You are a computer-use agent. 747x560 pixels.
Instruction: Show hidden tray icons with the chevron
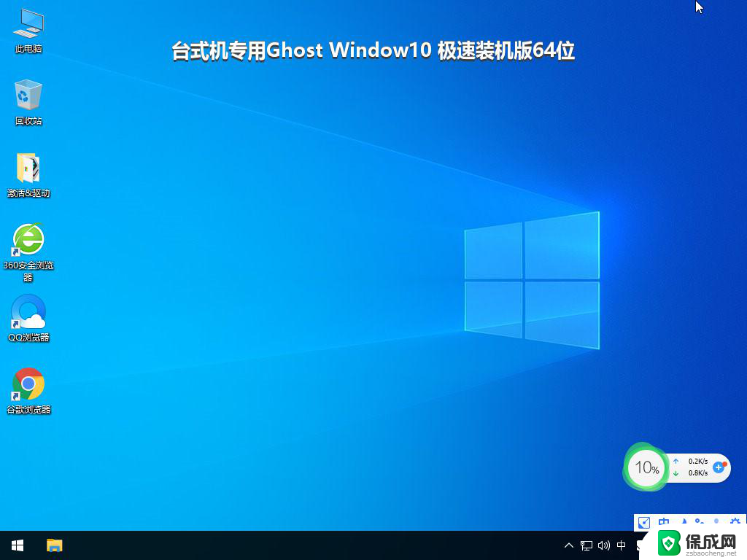pos(568,545)
